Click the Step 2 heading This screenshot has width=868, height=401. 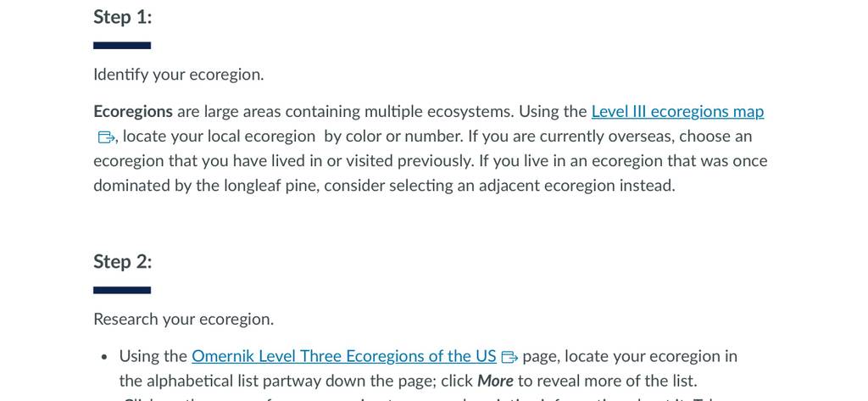coord(122,261)
